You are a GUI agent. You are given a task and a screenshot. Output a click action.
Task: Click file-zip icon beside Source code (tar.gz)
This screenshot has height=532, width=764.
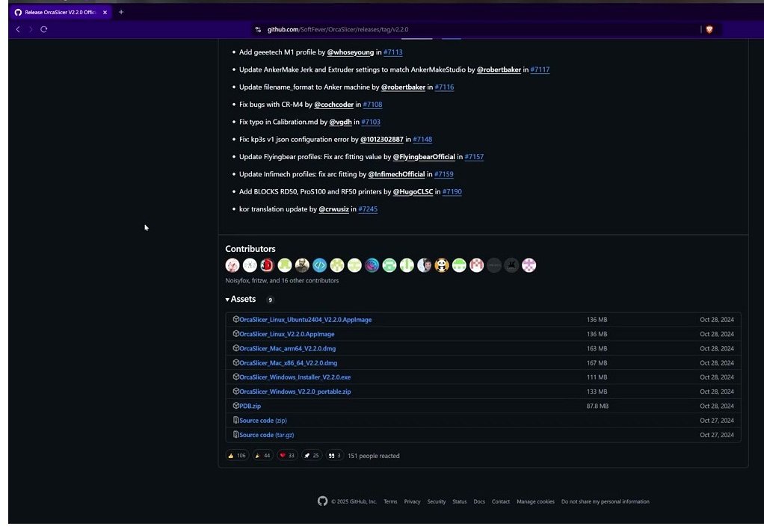235,434
